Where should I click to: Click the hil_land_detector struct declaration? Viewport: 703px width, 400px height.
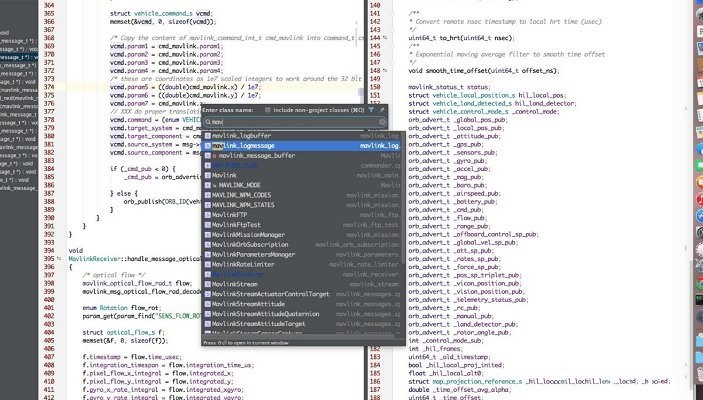(492, 104)
